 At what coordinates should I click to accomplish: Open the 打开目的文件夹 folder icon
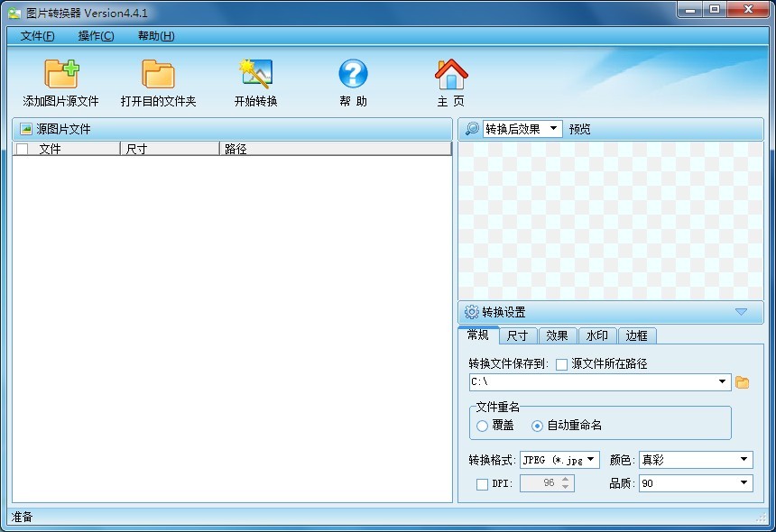tap(159, 74)
